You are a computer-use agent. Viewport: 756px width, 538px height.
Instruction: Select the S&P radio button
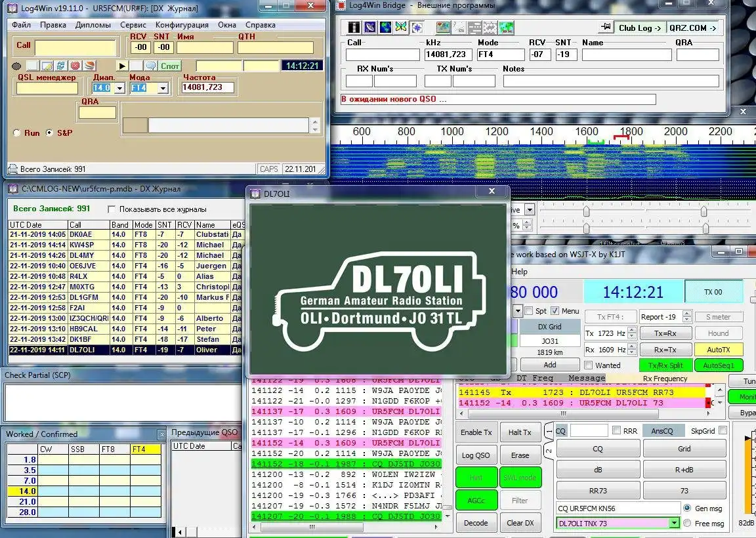[x=49, y=133]
